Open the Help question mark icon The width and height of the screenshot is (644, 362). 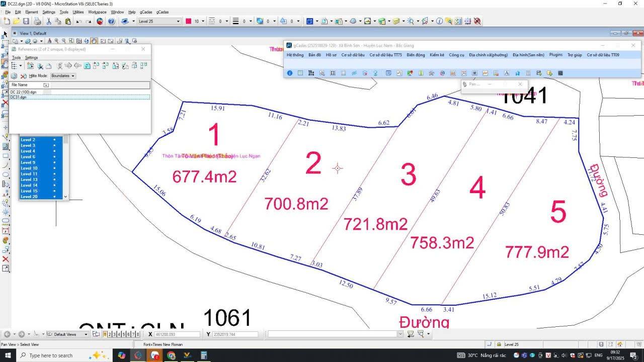pos(111,21)
